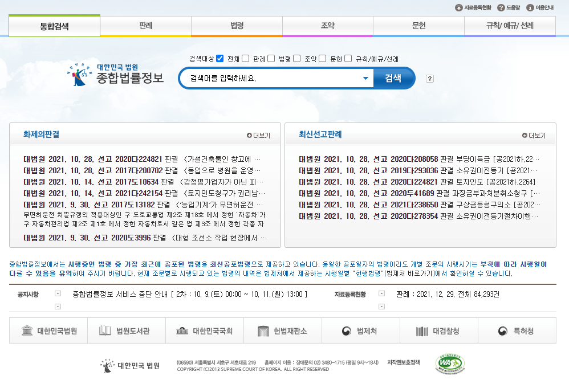Check the 문헌 search target checkbox

point(323,58)
